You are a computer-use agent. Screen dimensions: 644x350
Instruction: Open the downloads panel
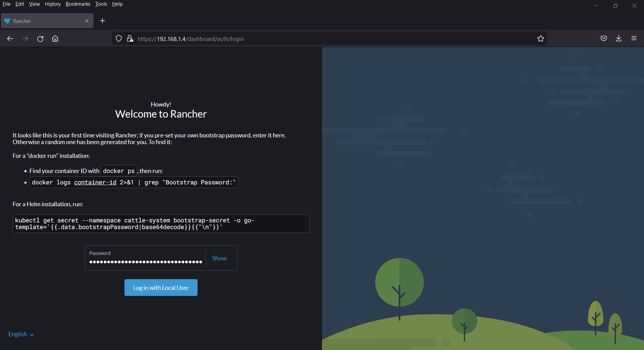click(619, 39)
